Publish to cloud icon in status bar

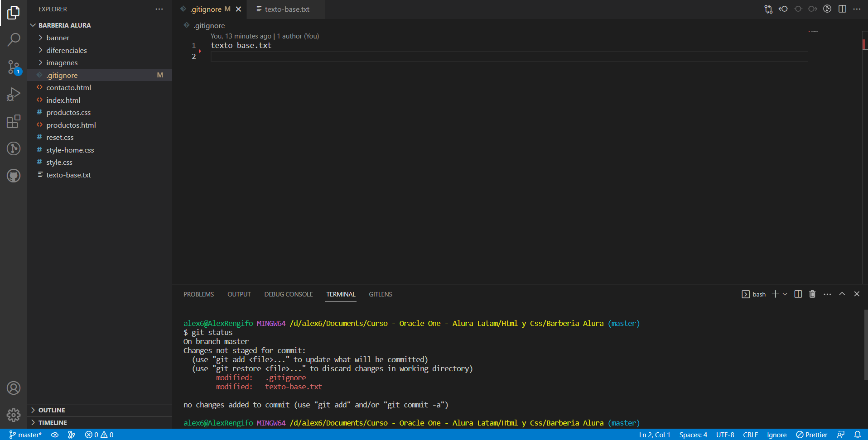55,435
